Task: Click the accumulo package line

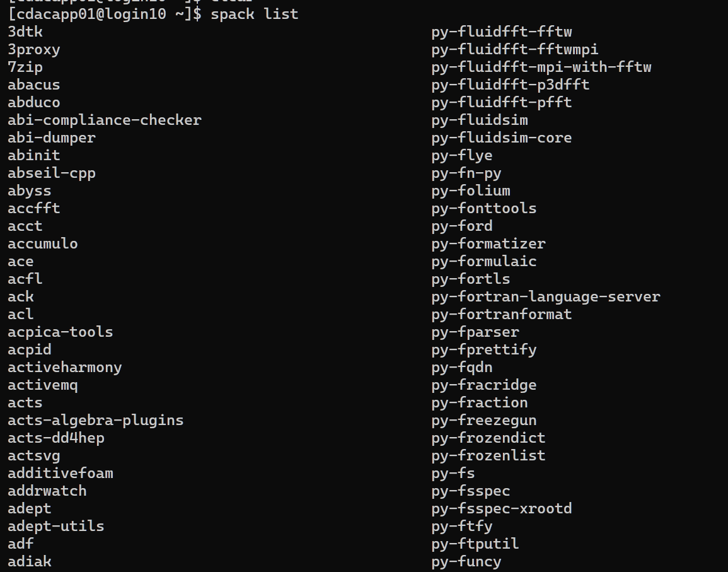Action: pyautogui.click(x=43, y=243)
